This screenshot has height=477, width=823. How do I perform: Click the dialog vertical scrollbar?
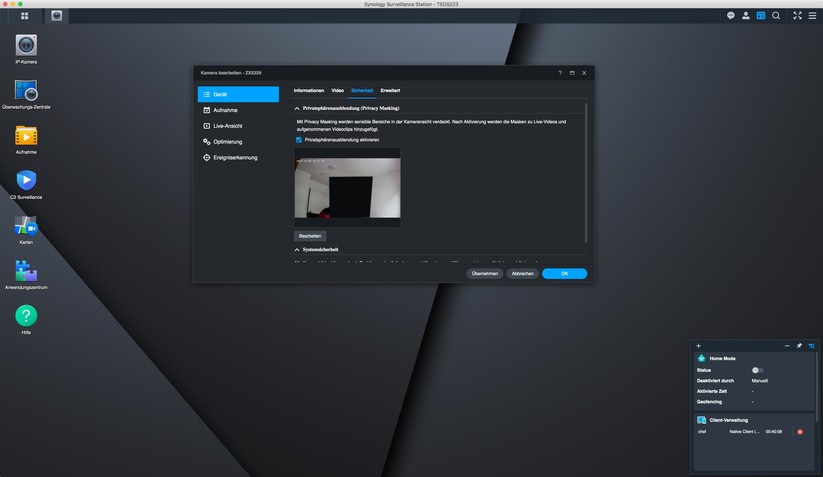pos(586,173)
